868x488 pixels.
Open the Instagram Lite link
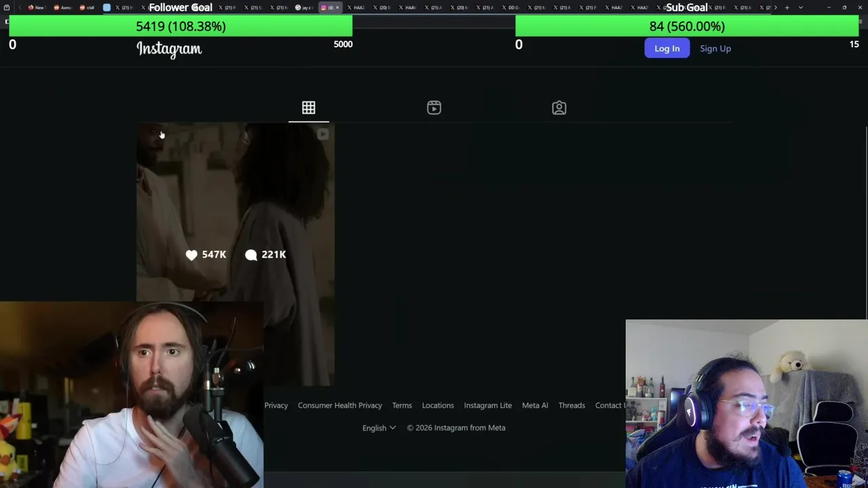[488, 405]
